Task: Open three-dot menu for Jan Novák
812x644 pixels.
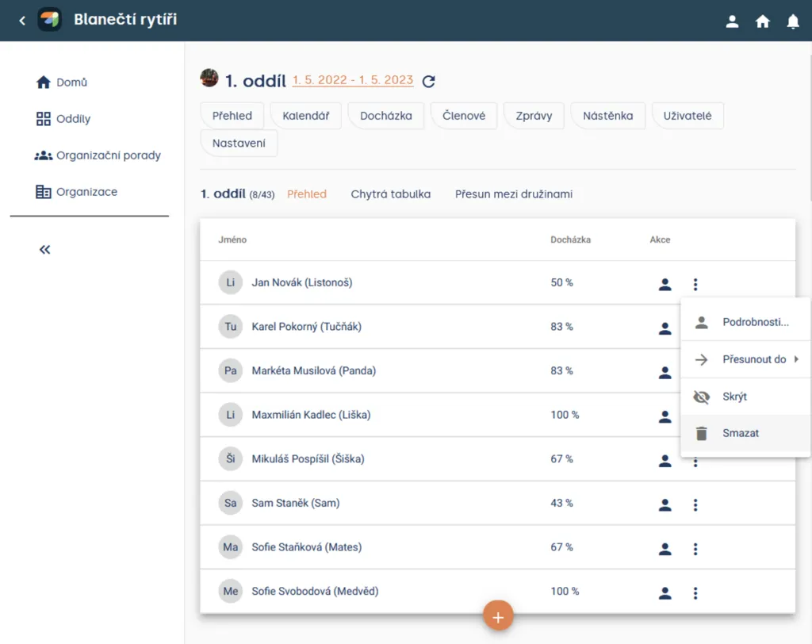Action: pyautogui.click(x=695, y=284)
